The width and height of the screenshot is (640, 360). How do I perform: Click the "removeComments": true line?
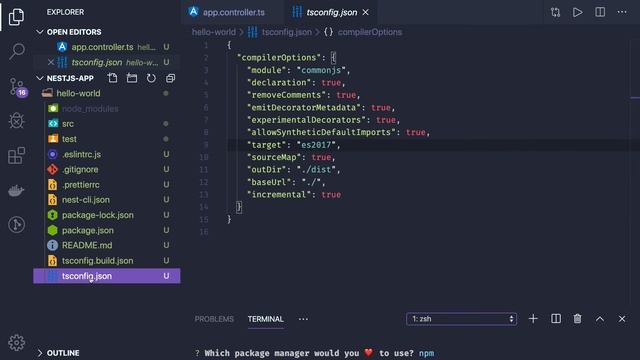pyautogui.click(x=303, y=95)
